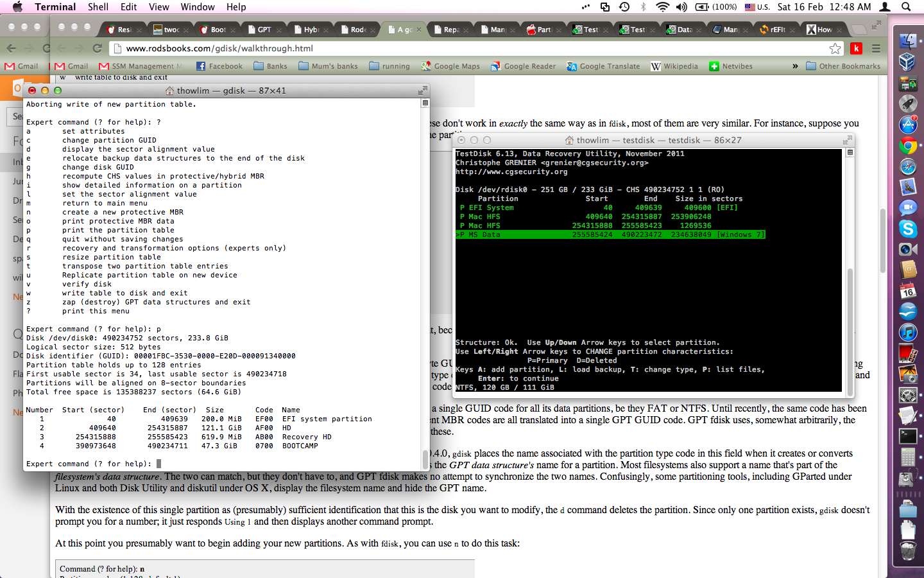Open the Facebook bookmark
This screenshot has width=924, height=578.
[x=219, y=66]
